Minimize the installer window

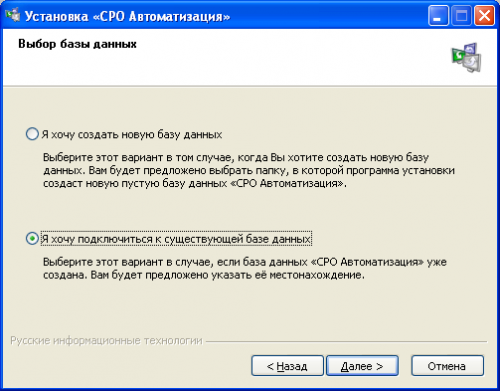point(438,16)
